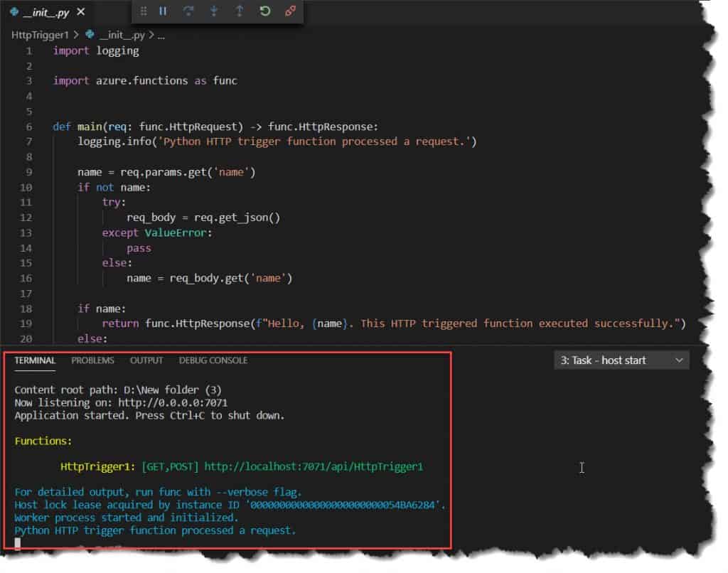The image size is (728, 573).
Task: Click the Python symbol icon in the breadcrumb
Action: 89,34
